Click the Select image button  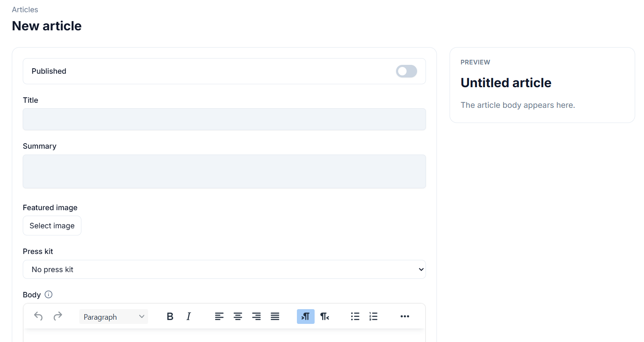52,226
